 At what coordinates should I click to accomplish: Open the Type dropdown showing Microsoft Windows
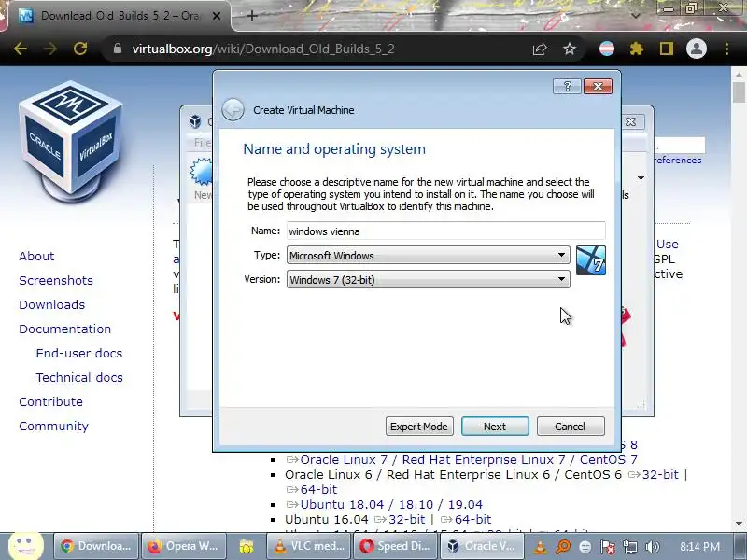click(x=428, y=255)
